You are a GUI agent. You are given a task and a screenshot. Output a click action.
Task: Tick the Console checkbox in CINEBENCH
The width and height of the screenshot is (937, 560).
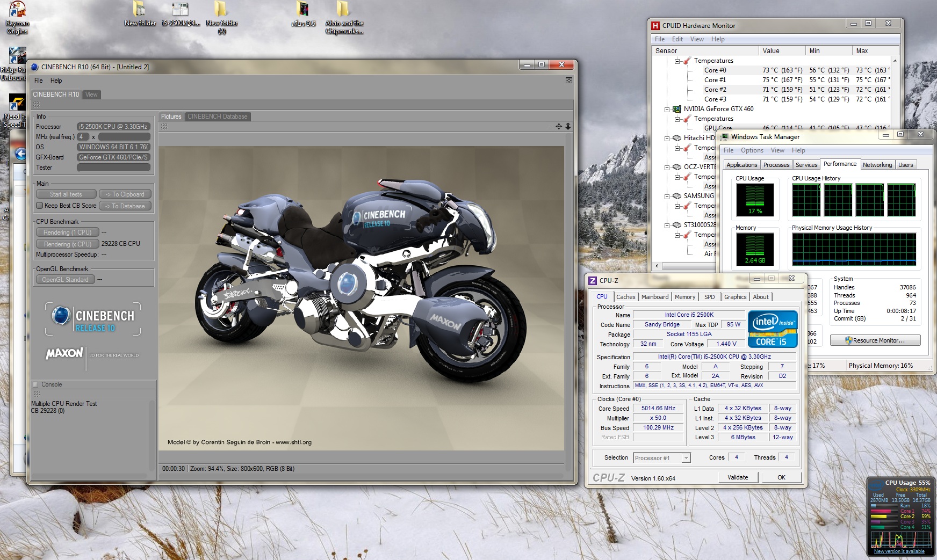[36, 384]
